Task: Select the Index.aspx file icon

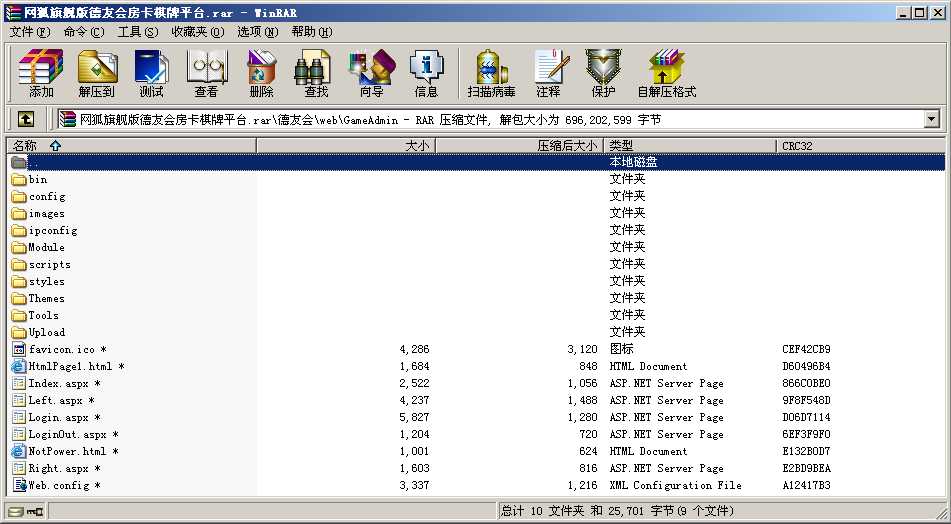Action: click(19, 383)
